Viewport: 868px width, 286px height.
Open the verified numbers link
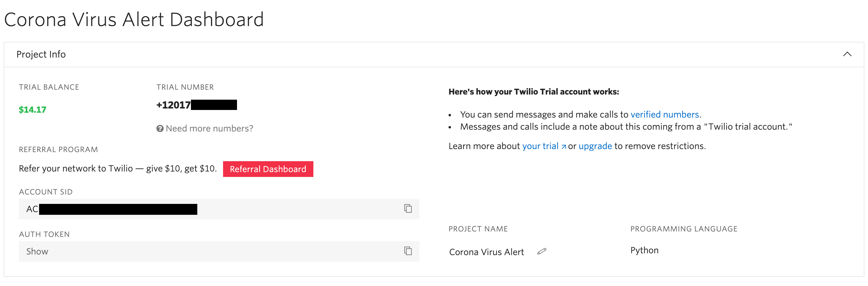[x=664, y=115]
